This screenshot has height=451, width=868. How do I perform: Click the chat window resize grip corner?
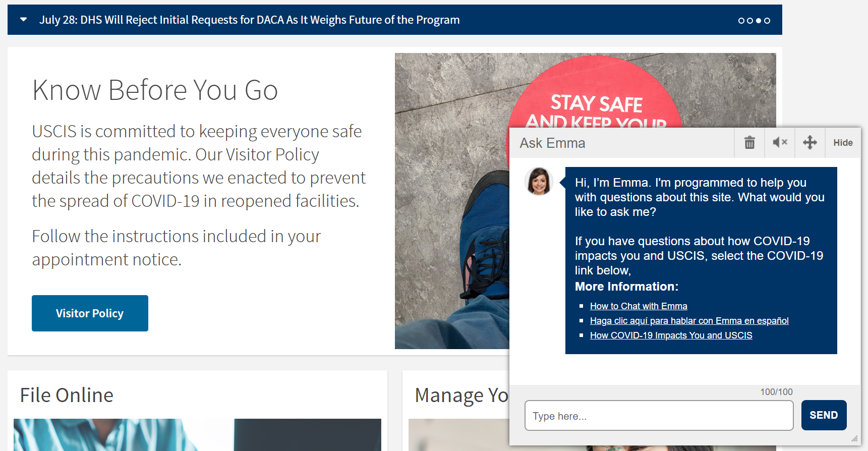pyautogui.click(x=854, y=439)
